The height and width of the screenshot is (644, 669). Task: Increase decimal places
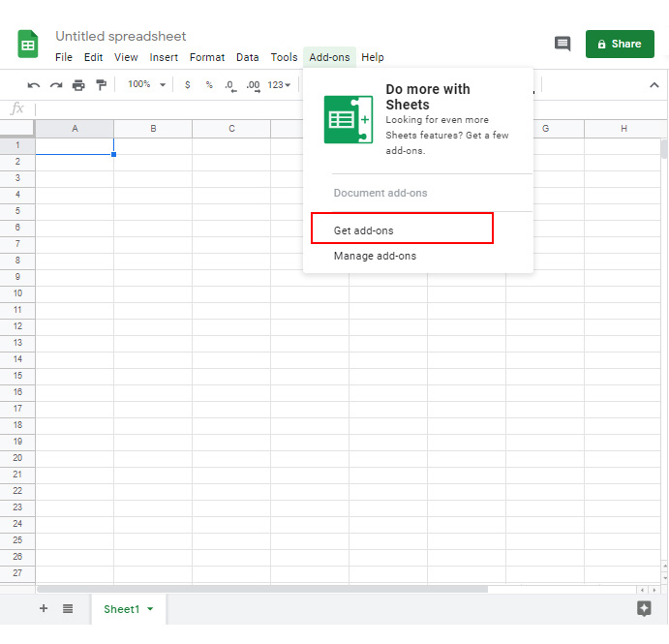click(x=253, y=86)
